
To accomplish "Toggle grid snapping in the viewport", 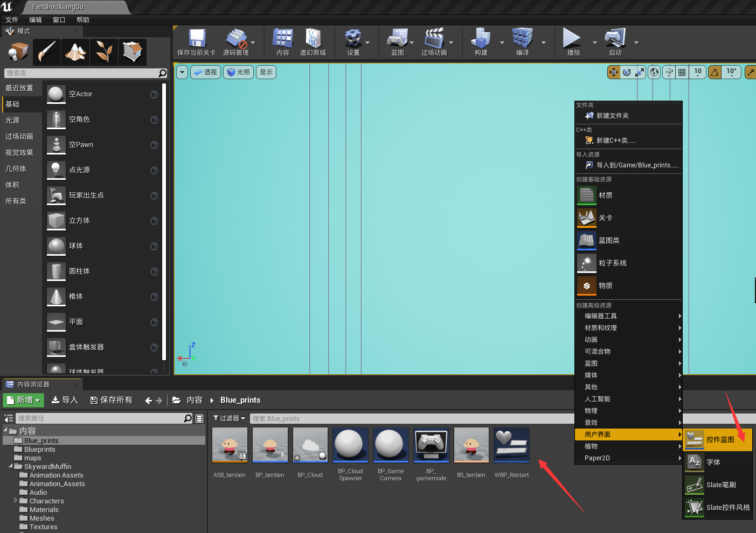I will pos(682,72).
